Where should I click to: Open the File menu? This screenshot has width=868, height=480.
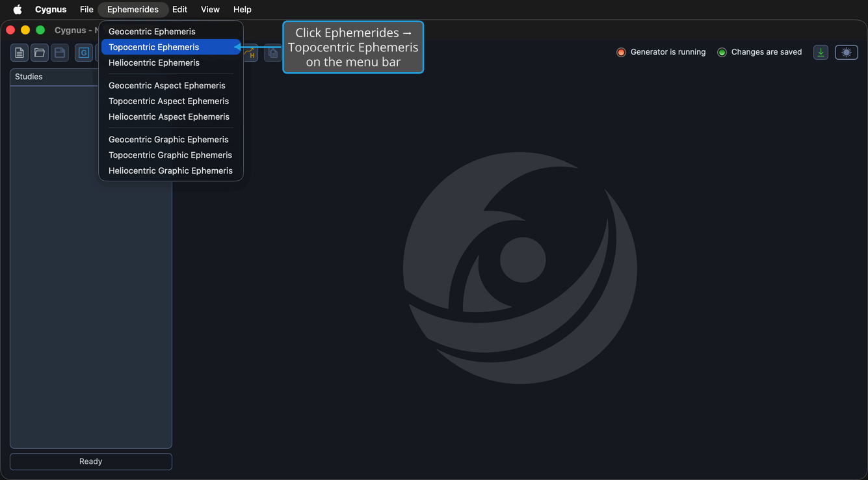pyautogui.click(x=86, y=9)
